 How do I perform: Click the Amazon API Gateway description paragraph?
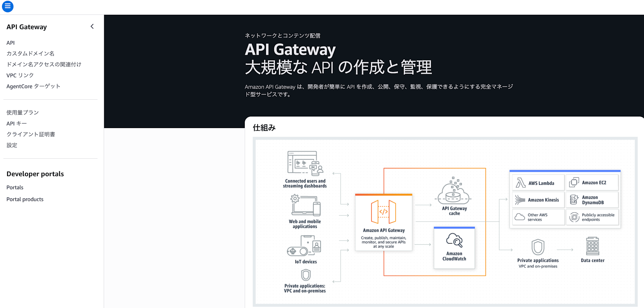coord(379,91)
